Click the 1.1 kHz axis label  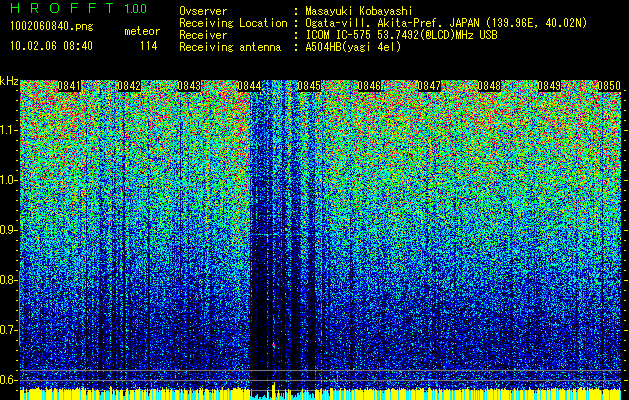(9, 130)
